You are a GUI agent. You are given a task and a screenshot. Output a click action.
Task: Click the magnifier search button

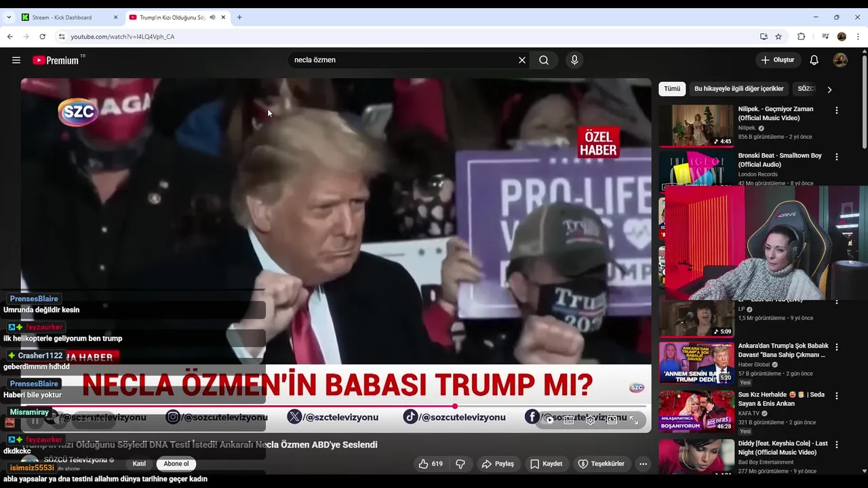click(x=544, y=60)
